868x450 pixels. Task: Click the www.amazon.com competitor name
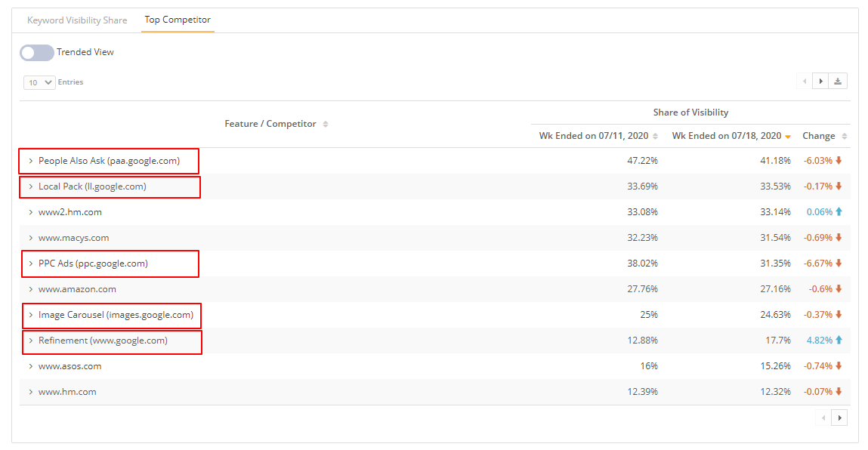77,289
